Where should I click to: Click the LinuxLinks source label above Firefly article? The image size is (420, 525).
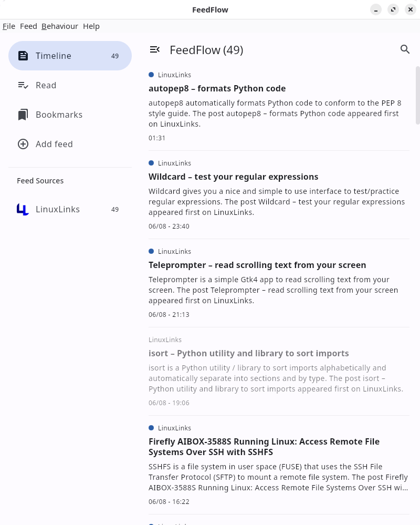(174, 428)
